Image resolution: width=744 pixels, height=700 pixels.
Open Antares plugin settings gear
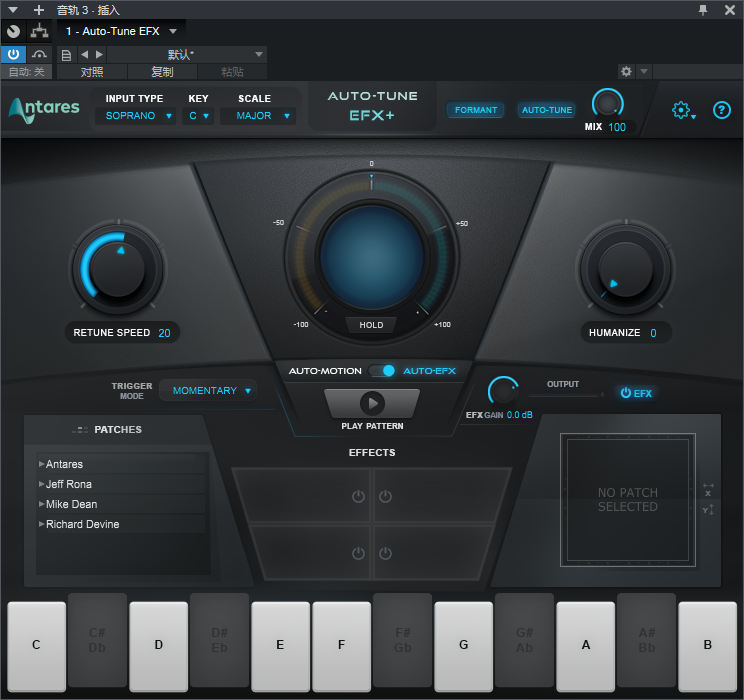click(683, 111)
